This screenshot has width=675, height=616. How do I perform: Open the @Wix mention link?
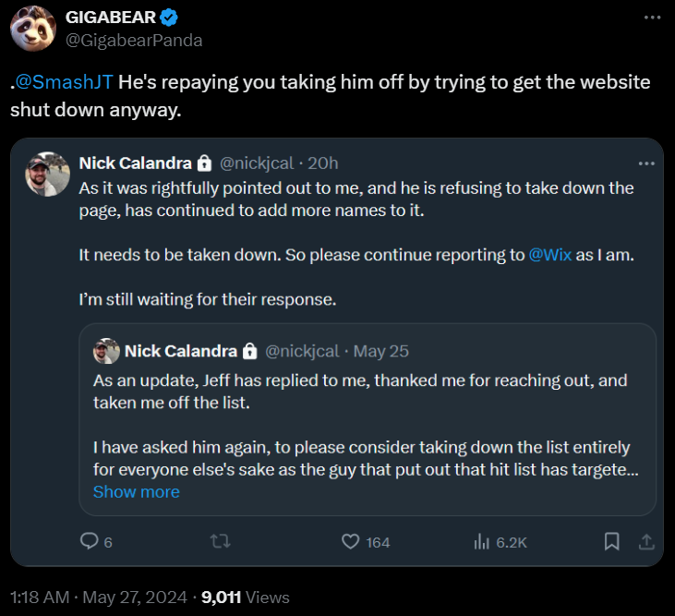[x=549, y=255]
